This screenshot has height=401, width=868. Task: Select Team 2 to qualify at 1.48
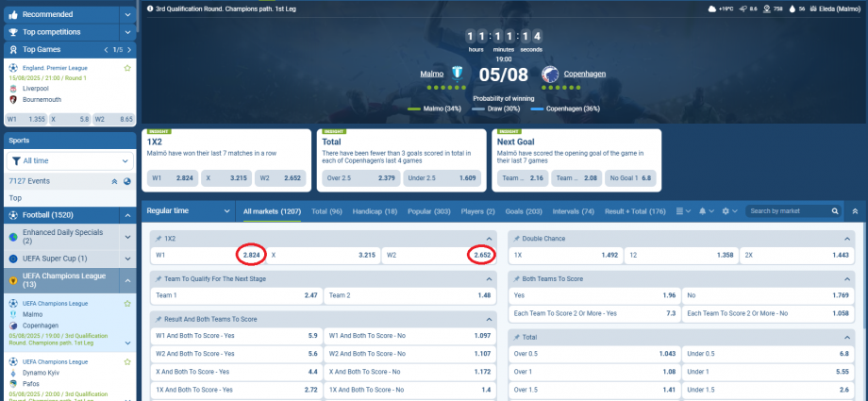coord(409,295)
